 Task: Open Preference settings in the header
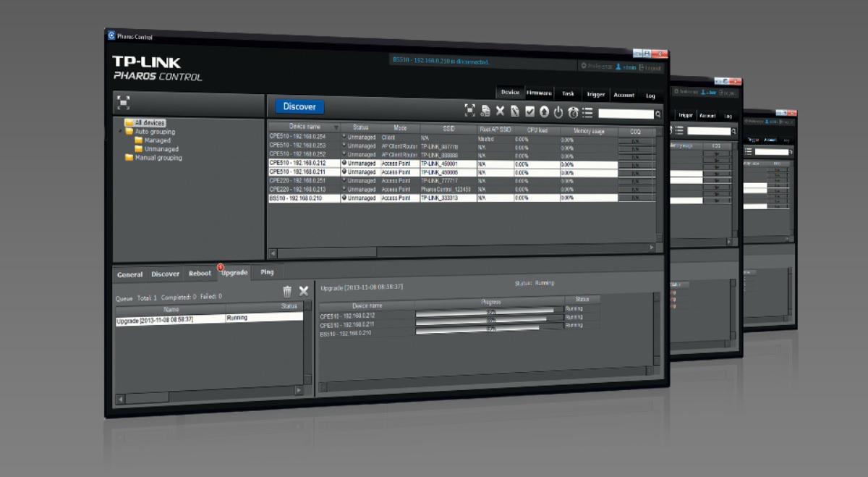pos(597,66)
